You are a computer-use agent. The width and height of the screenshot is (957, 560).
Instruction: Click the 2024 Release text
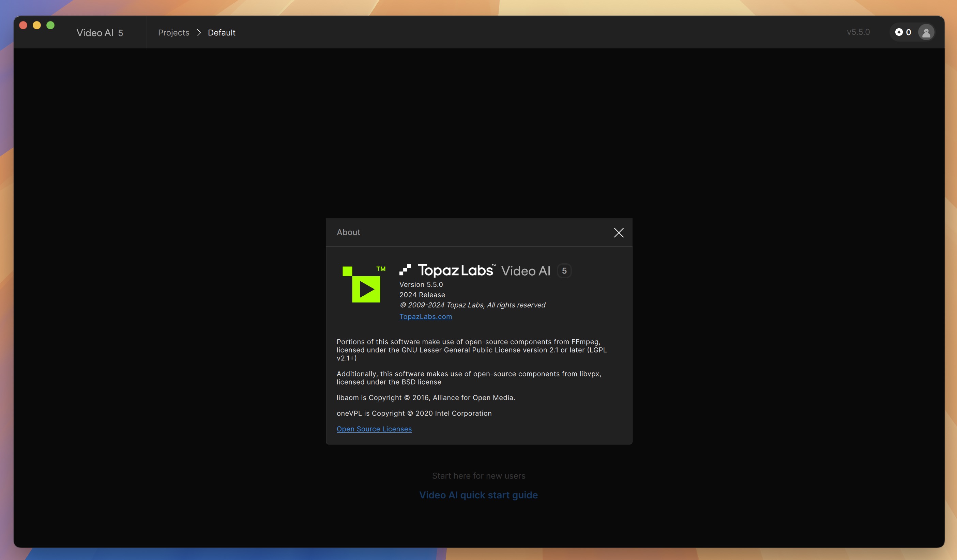[x=422, y=295]
